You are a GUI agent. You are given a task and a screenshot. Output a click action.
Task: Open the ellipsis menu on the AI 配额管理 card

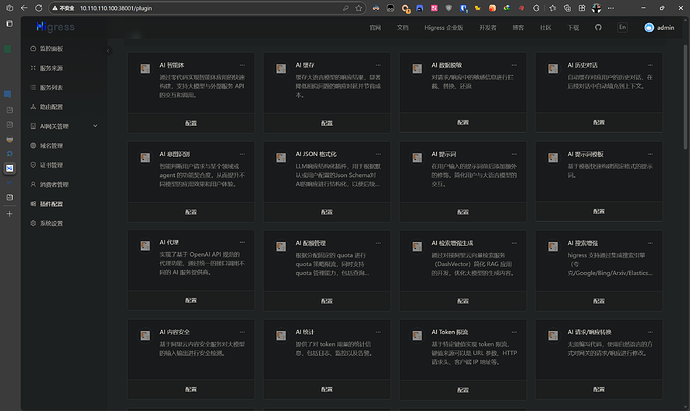(378, 243)
